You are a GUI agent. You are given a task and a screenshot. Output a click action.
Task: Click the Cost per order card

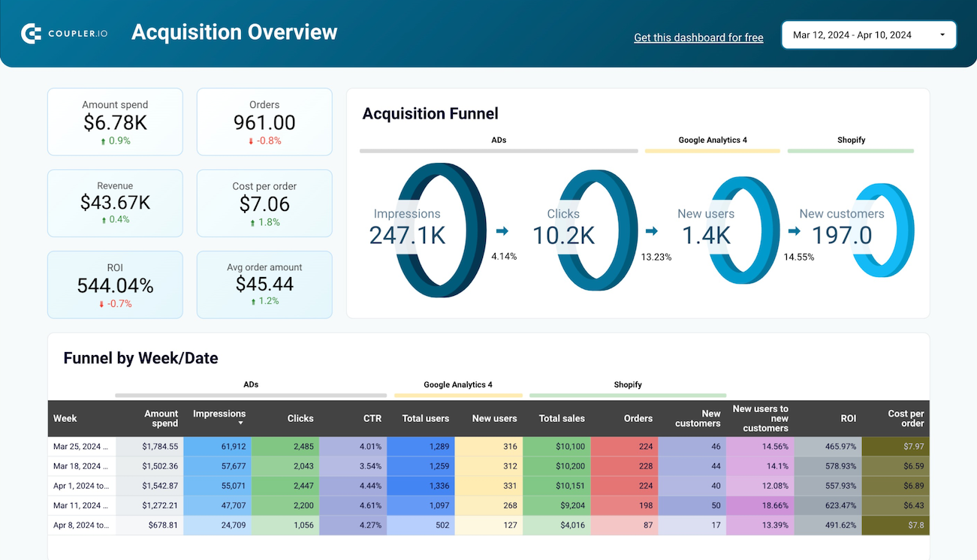click(x=264, y=203)
